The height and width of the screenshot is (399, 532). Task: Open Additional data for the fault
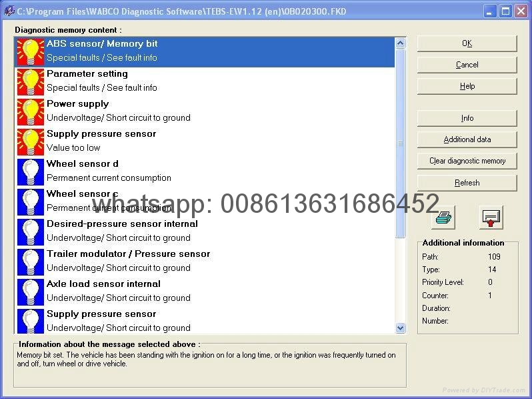[467, 139]
